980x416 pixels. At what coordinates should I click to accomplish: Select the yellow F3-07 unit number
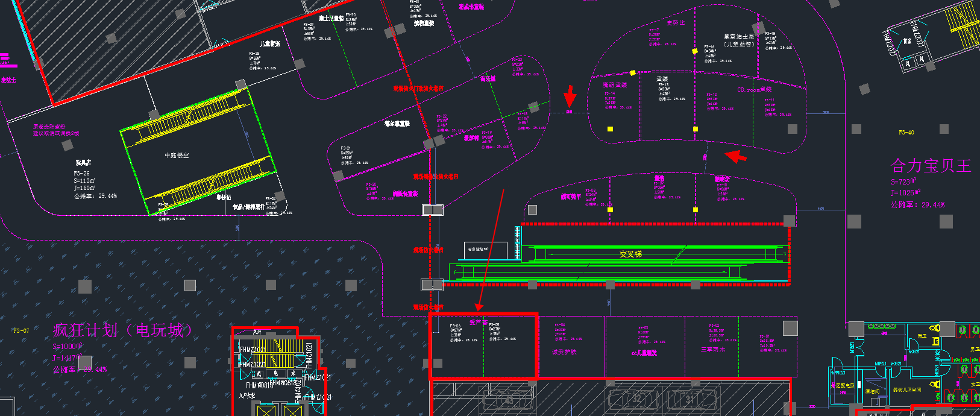(x=21, y=331)
